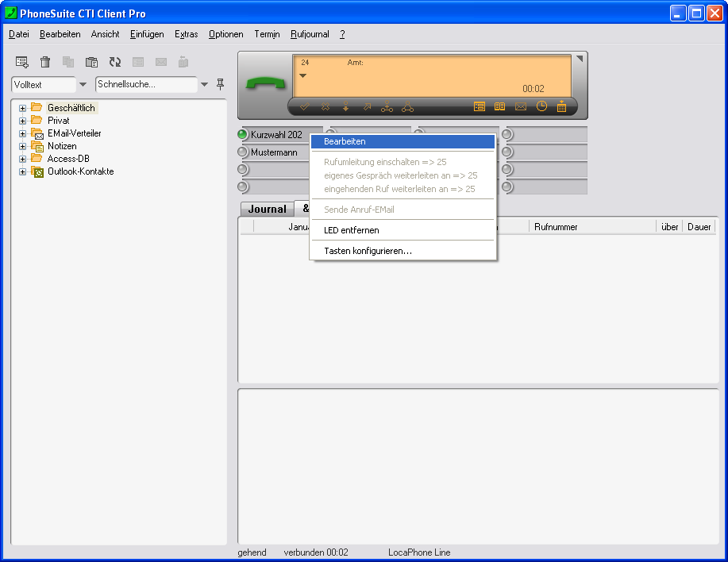728x562 pixels.
Task: Click into the Schnellsuche search field
Action: point(145,84)
